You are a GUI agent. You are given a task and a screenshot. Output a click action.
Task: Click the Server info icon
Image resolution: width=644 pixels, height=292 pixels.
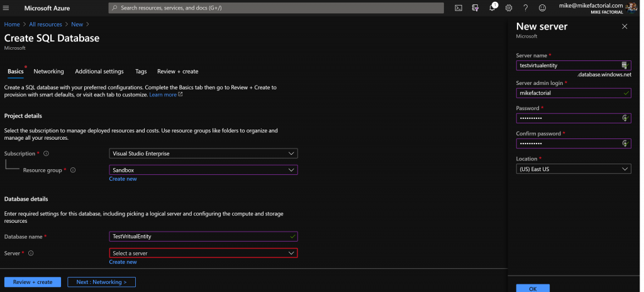pos(31,253)
